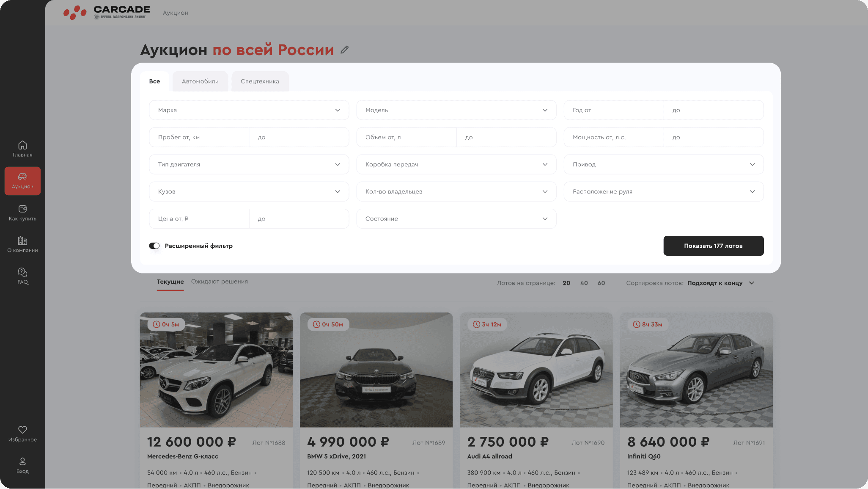
Task: Open the Тип двигателя dropdown
Action: click(249, 164)
